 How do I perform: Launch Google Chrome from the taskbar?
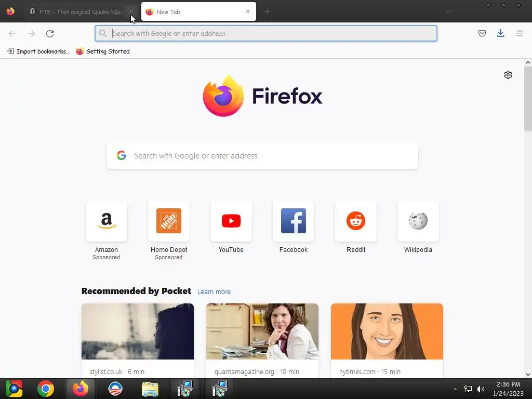46,389
